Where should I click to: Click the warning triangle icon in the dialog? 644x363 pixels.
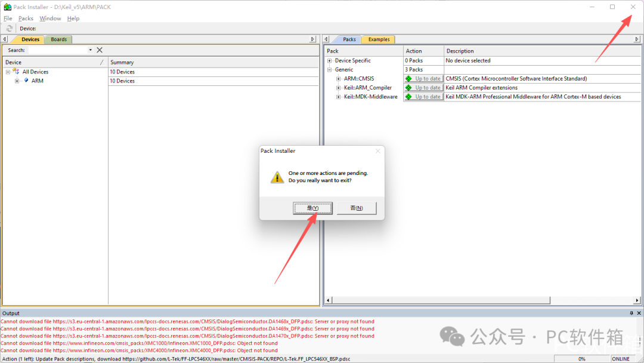click(277, 177)
